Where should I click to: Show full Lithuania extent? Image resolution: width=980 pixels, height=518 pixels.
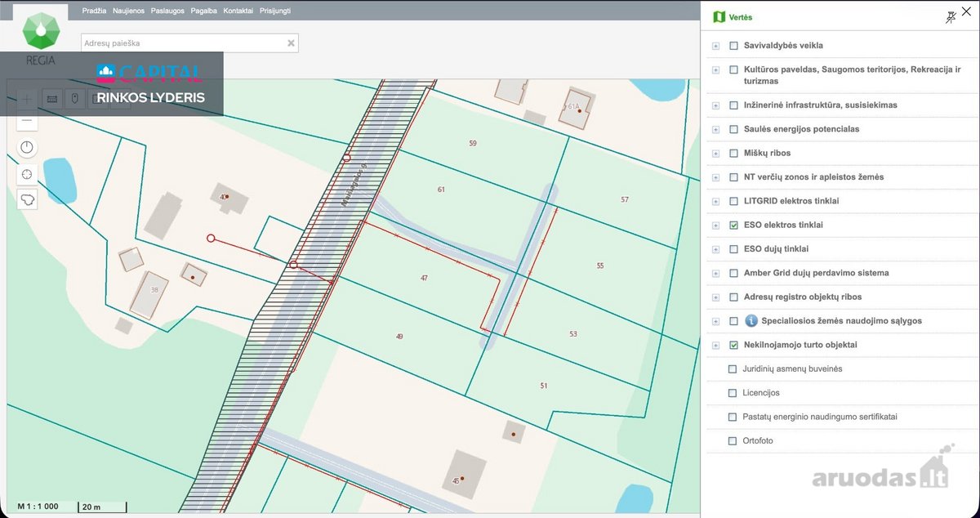pyautogui.click(x=27, y=199)
